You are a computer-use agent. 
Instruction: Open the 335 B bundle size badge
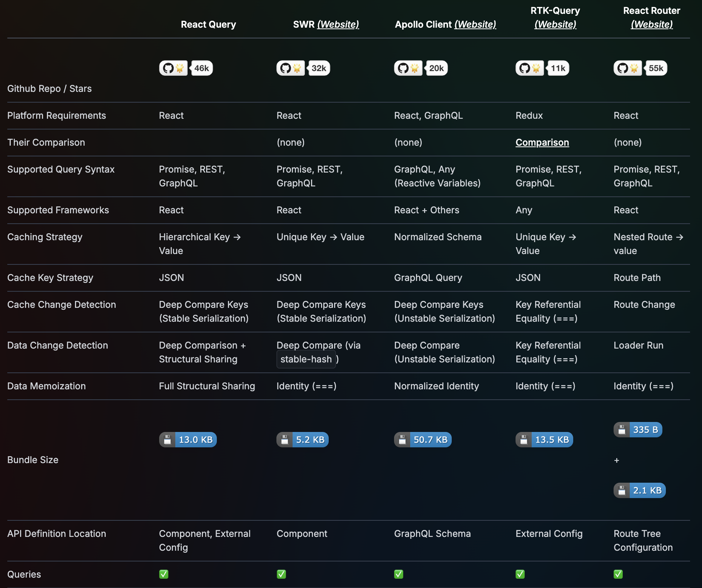(638, 430)
